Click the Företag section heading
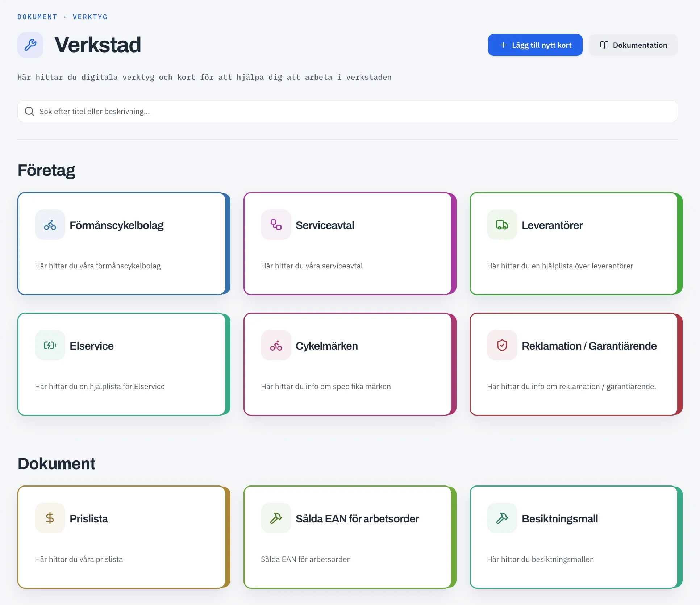 tap(46, 170)
